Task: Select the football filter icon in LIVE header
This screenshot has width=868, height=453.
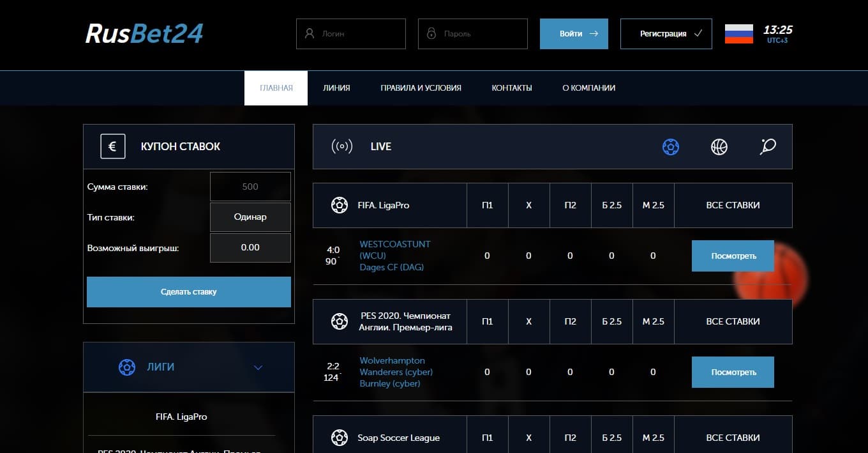Action: tap(670, 147)
